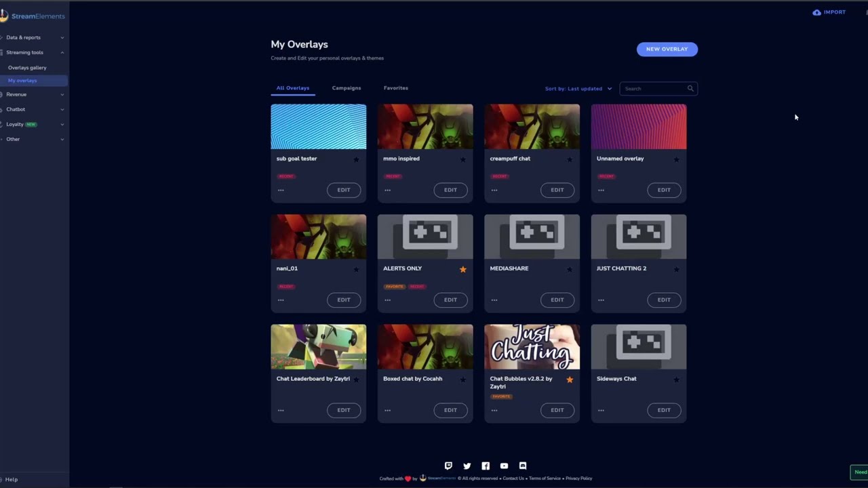Screen dimensions: 868x488
Task: Open more options for nani_01
Action: tap(281, 300)
